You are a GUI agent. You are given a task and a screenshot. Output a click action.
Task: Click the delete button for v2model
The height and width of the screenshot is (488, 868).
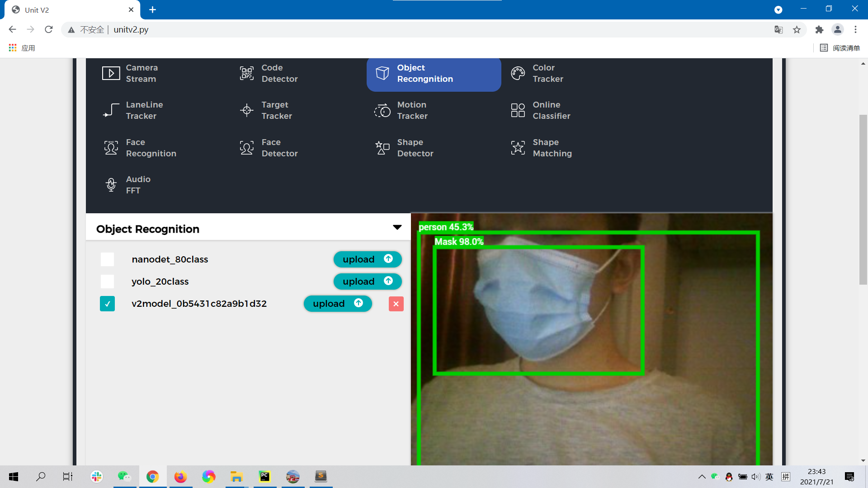click(395, 304)
